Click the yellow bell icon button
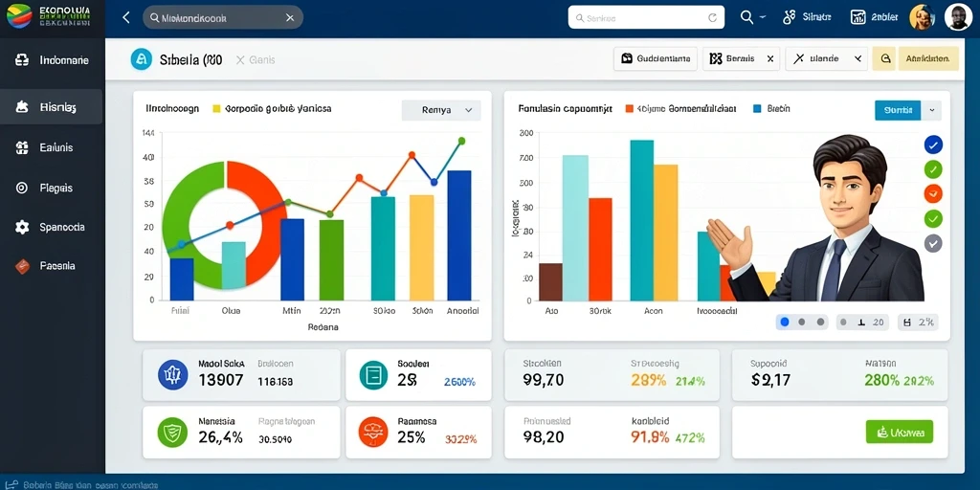This screenshot has width=980, height=490. pos(884,58)
